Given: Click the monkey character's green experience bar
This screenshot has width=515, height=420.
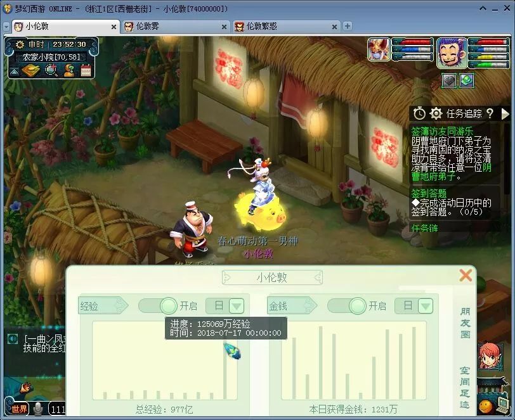Looking at the screenshot, I should coord(488,65).
